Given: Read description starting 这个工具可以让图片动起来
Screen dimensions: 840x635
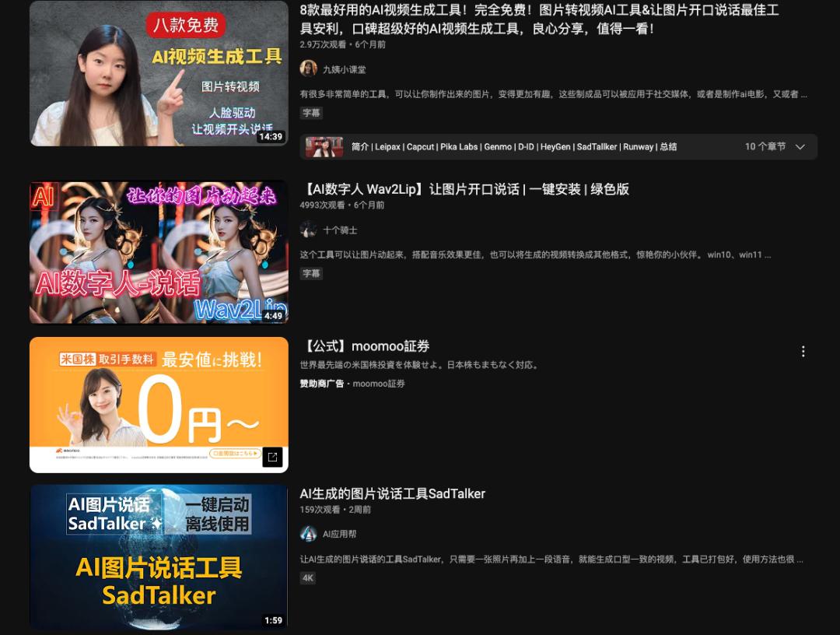Looking at the screenshot, I should point(535,255).
